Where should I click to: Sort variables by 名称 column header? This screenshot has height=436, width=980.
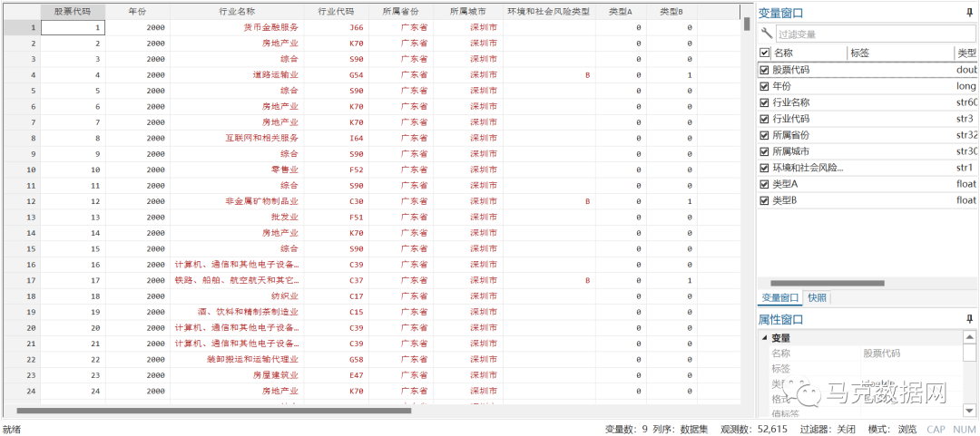pyautogui.click(x=808, y=53)
